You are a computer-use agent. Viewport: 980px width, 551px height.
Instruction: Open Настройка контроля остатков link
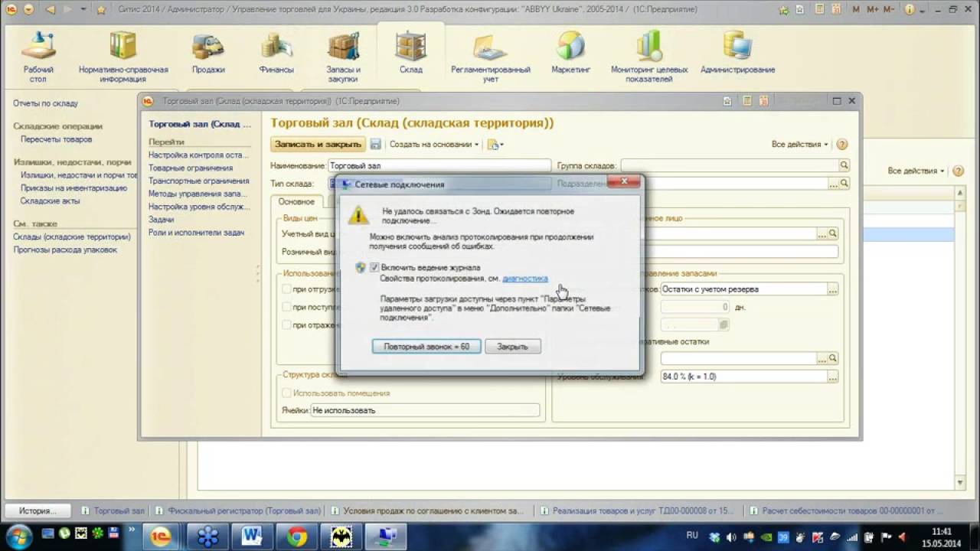click(199, 155)
